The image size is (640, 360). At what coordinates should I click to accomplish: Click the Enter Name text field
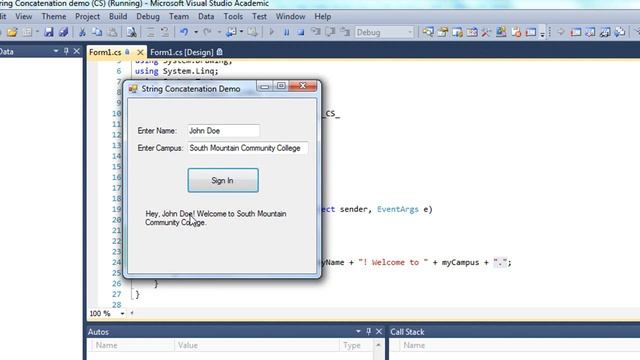[x=223, y=131]
